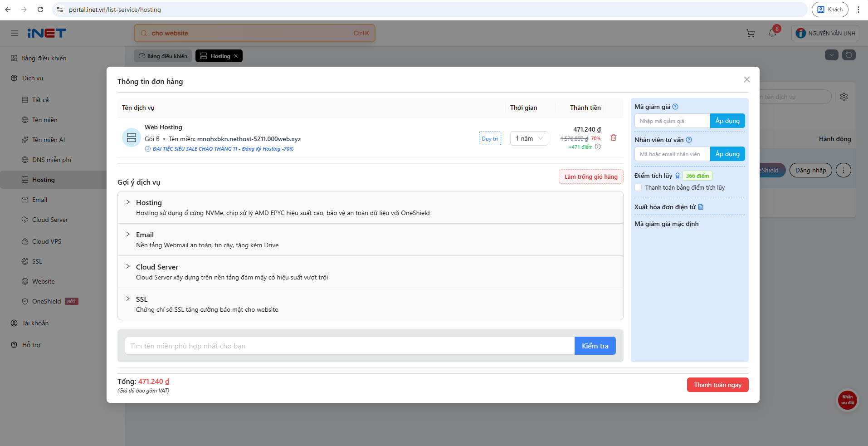Go to Tên miền in sidebar
The height and width of the screenshot is (446, 868).
tap(44, 120)
